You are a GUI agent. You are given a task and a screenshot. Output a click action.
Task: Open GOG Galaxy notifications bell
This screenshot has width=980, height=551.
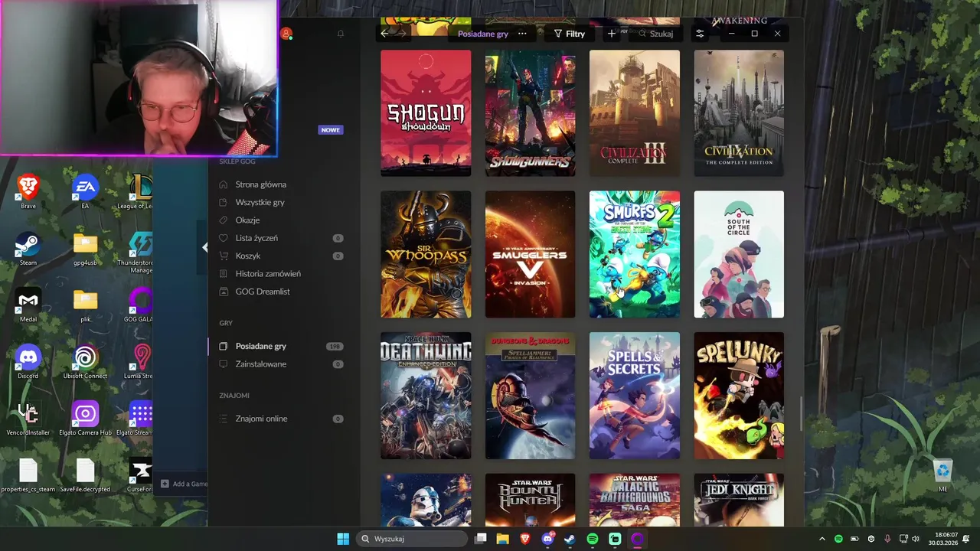(341, 34)
